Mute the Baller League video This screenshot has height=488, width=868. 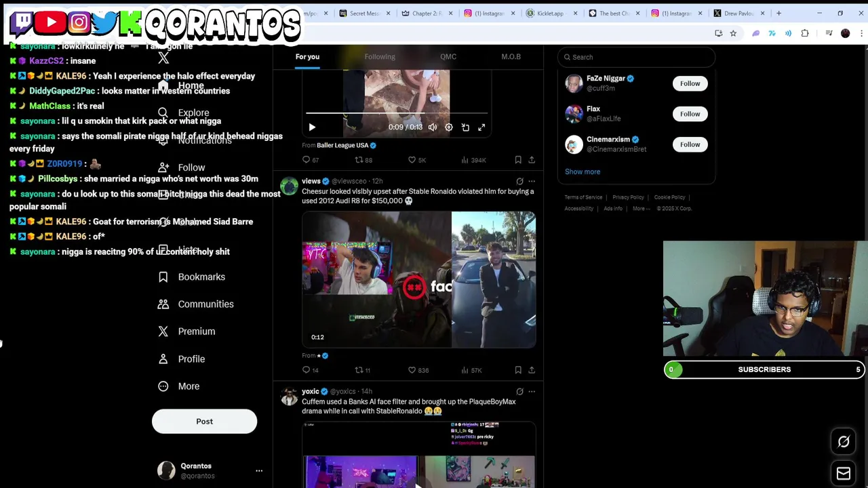[433, 127]
